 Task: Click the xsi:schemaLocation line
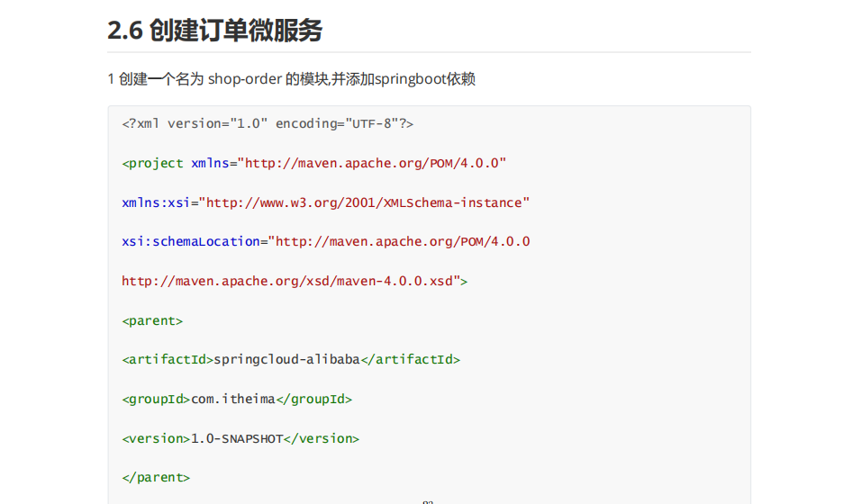point(326,241)
